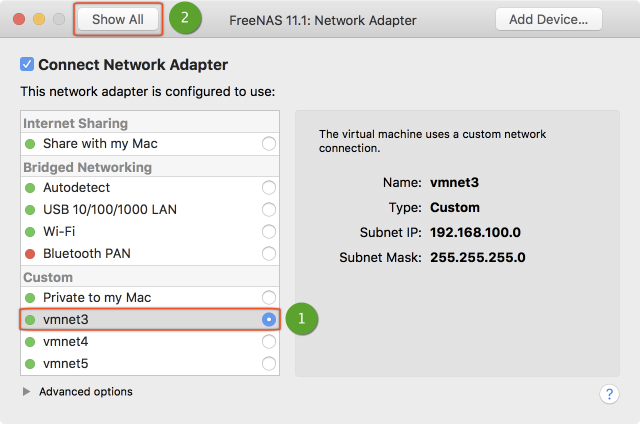Choose the Private to my Mac radio button

268,298
